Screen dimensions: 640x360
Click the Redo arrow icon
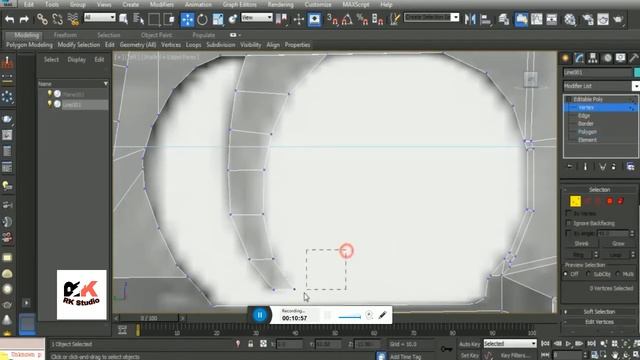point(24,19)
